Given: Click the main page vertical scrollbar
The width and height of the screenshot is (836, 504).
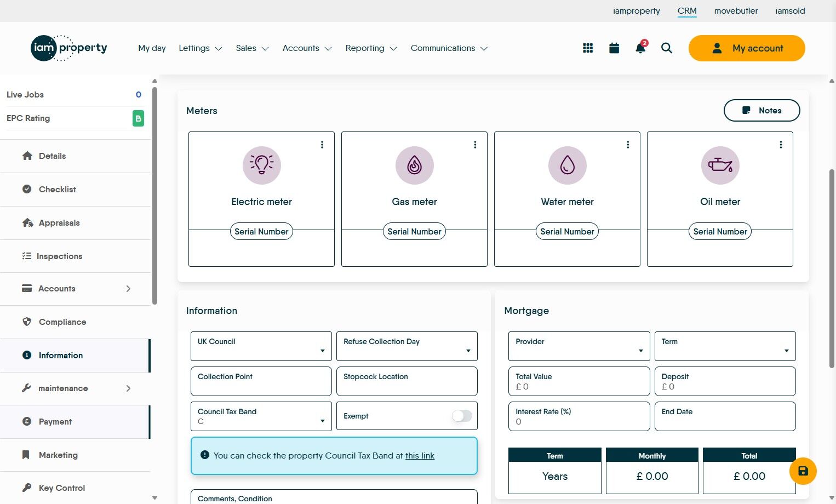Looking at the screenshot, I should click(832, 268).
